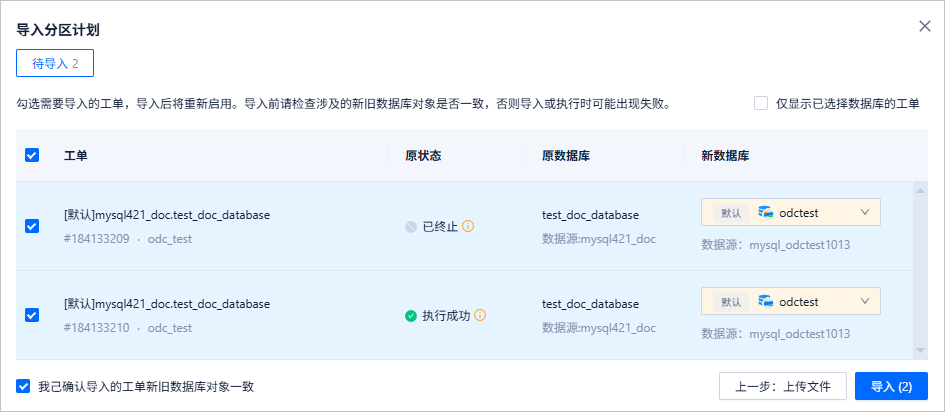Click database icon in first row dropdown
This screenshot has width=945, height=412.
pos(766,212)
